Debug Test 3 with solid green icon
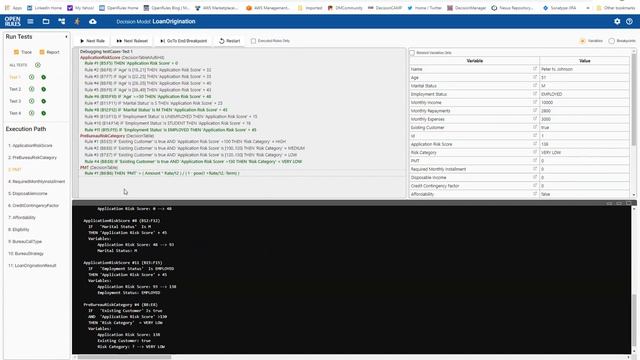The width and height of the screenshot is (640, 360). click(43, 101)
